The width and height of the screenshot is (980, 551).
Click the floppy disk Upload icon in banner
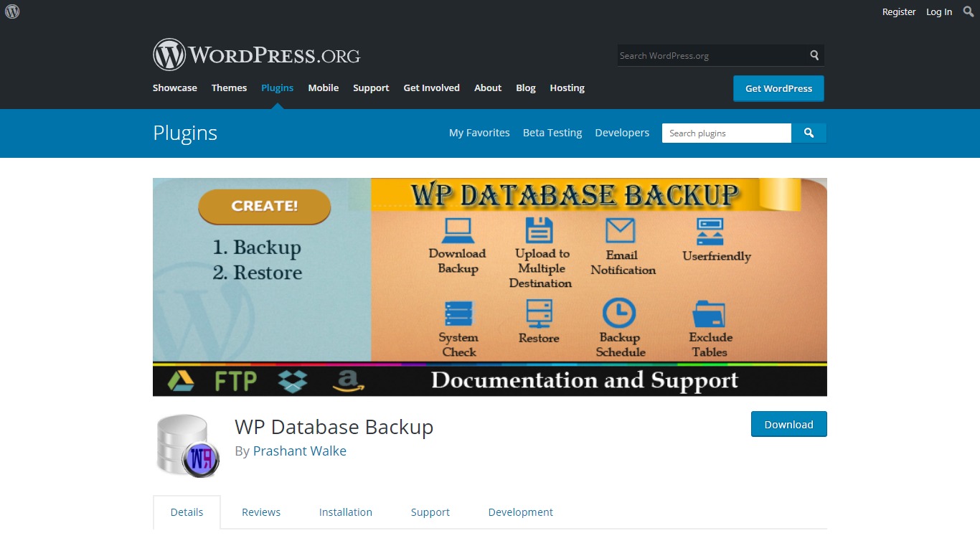[x=540, y=230]
